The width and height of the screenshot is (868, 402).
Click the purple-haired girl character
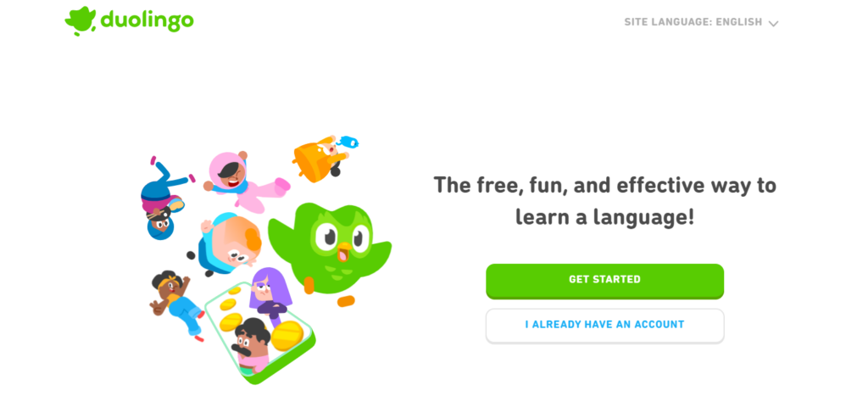[x=270, y=296]
